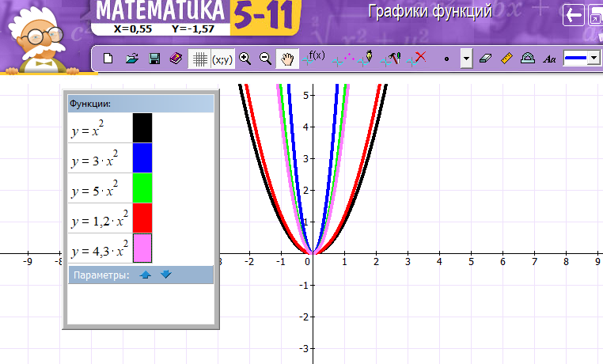Go back using the left arrow button

point(572,16)
